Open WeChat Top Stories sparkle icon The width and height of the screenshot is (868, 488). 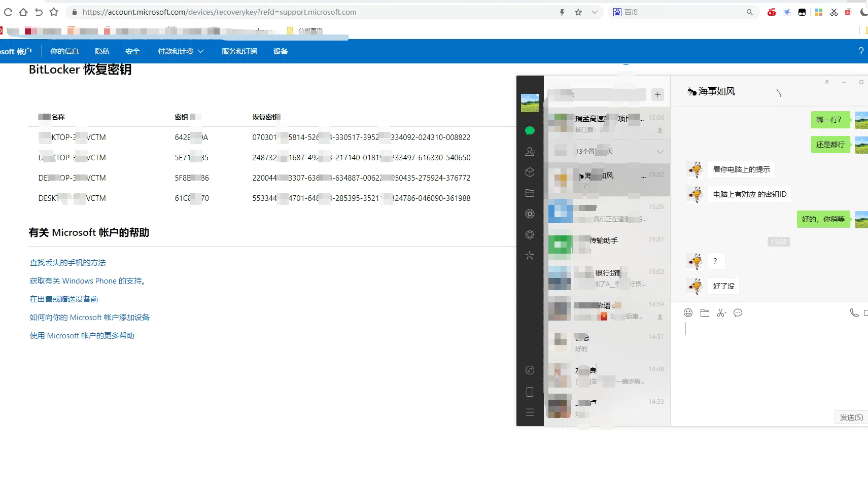pos(530,255)
